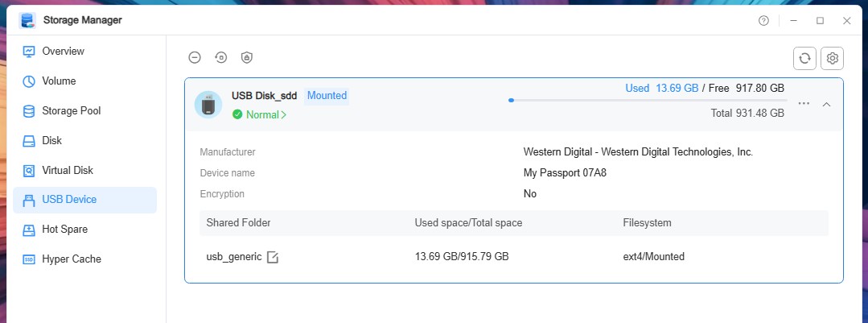Open the help question mark icon

click(x=764, y=20)
